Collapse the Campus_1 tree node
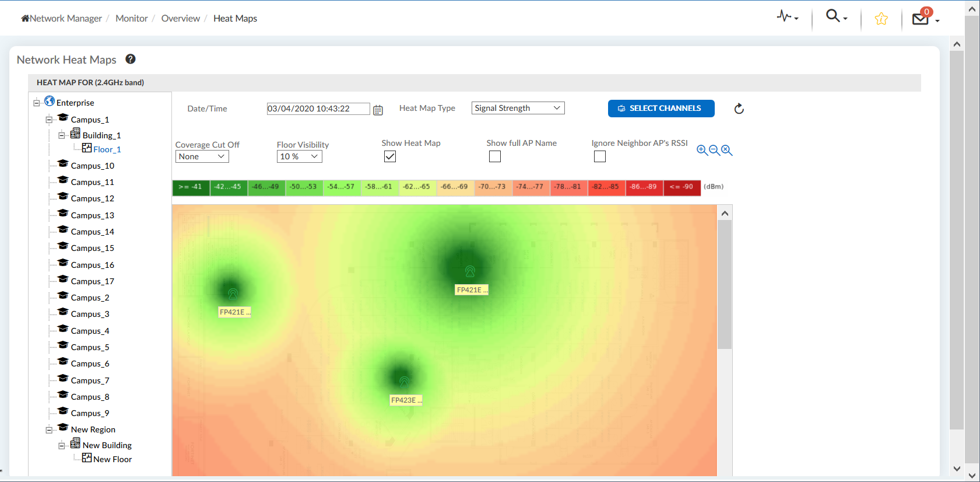 [x=49, y=120]
